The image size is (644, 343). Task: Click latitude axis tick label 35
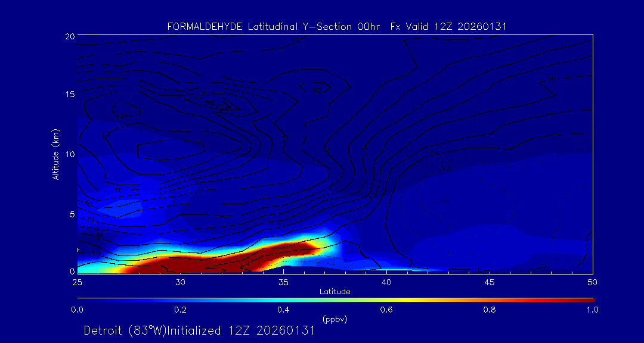pos(283,282)
